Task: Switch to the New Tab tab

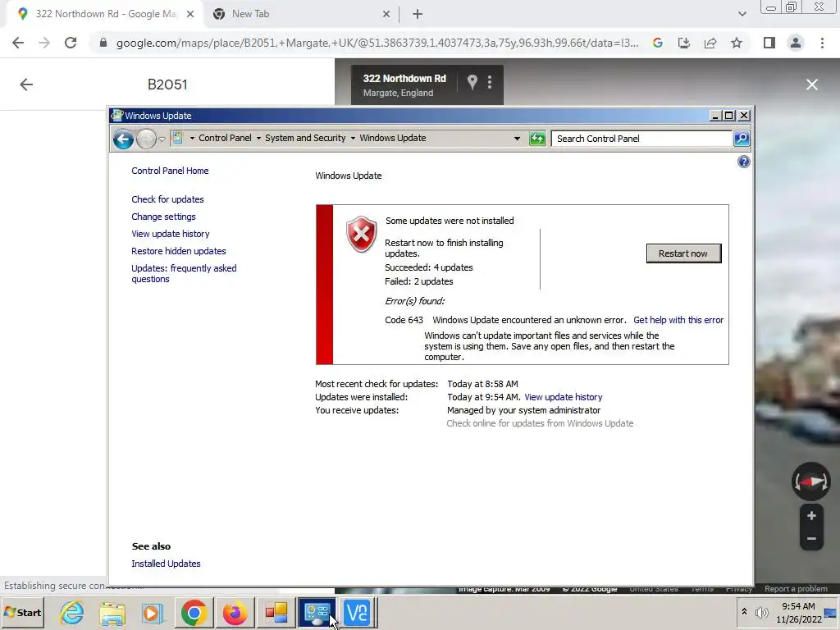Action: [302, 15]
